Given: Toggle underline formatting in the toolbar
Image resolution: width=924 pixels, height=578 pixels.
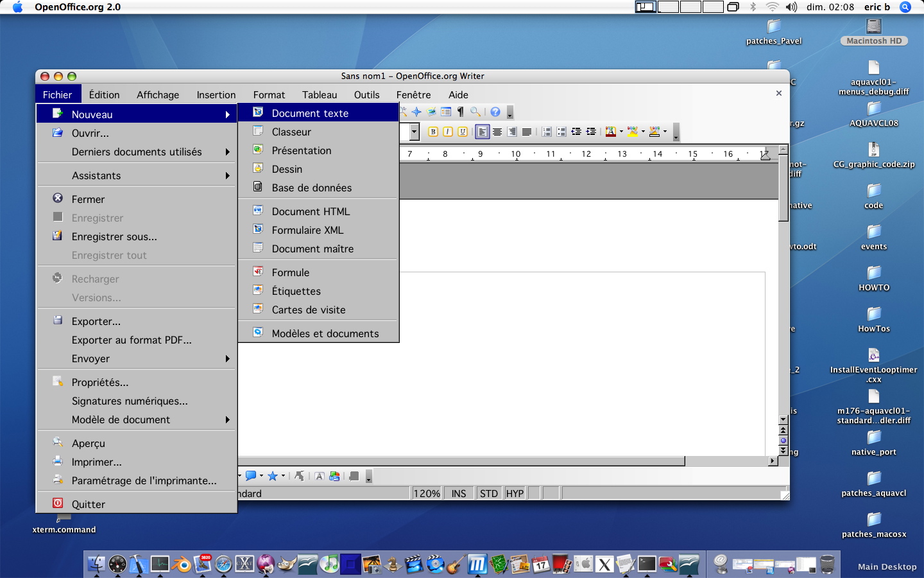Looking at the screenshot, I should click(463, 132).
